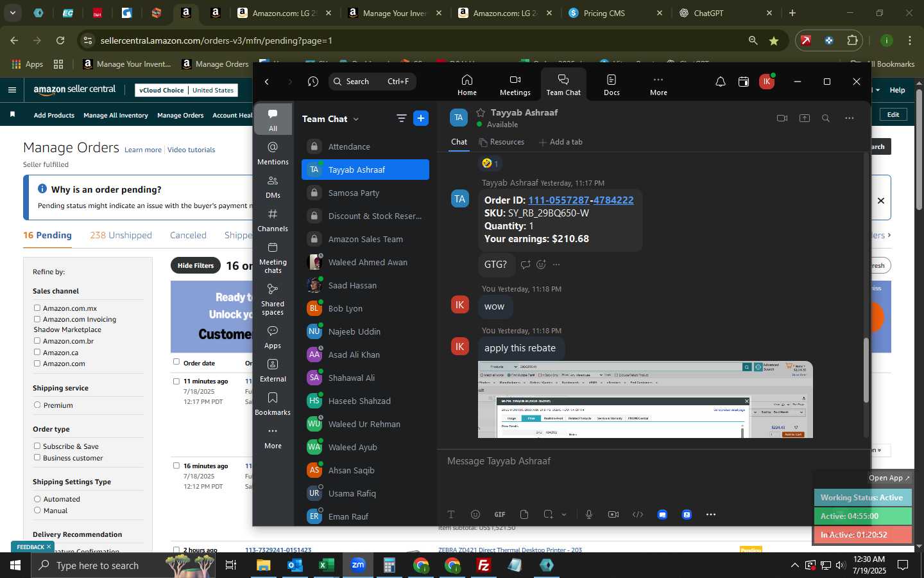Open the Canceled orders tab
924x578 pixels.
(x=188, y=235)
